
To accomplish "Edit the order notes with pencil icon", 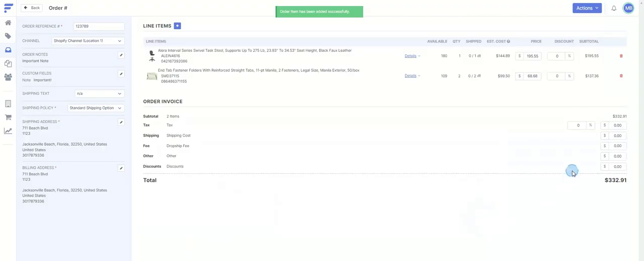I will (121, 55).
